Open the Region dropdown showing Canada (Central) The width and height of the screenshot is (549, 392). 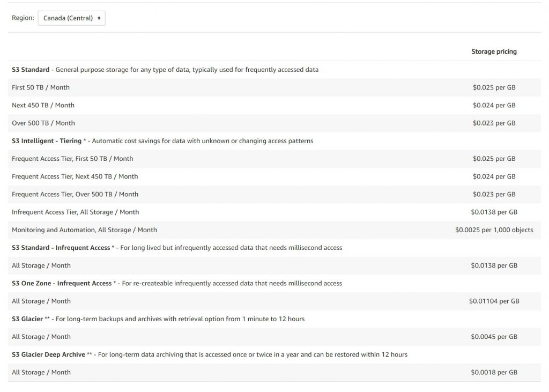coord(71,18)
